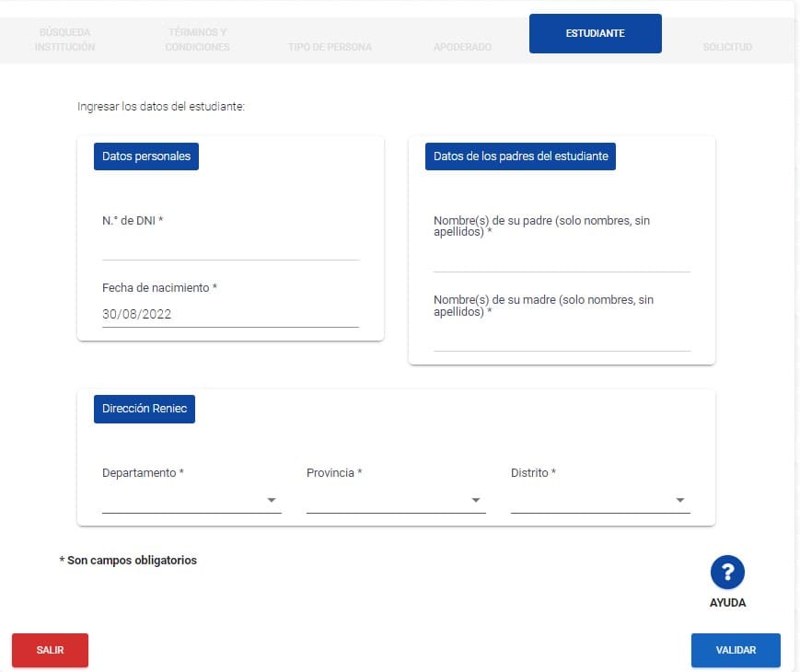Select the BÚSQUEDA INSTITUCIÓN tab
800x672 pixels.
(x=64, y=40)
